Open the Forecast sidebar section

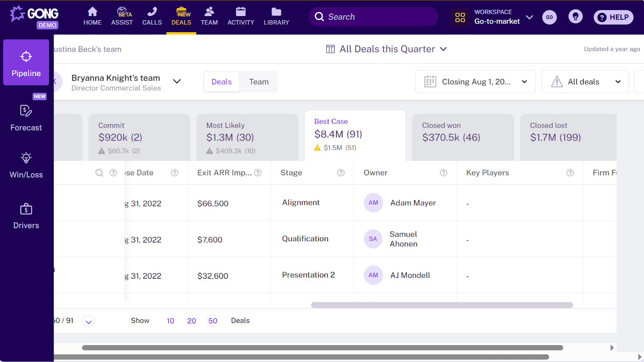click(x=26, y=118)
